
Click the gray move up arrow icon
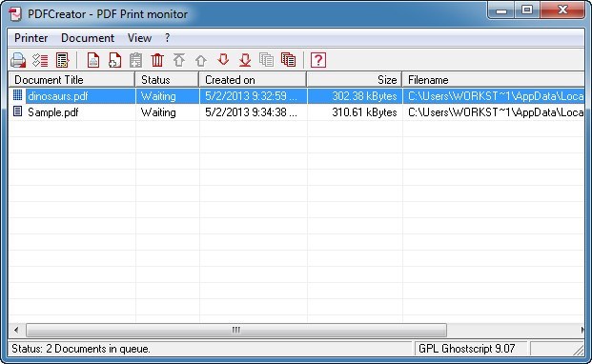pyautogui.click(x=201, y=60)
